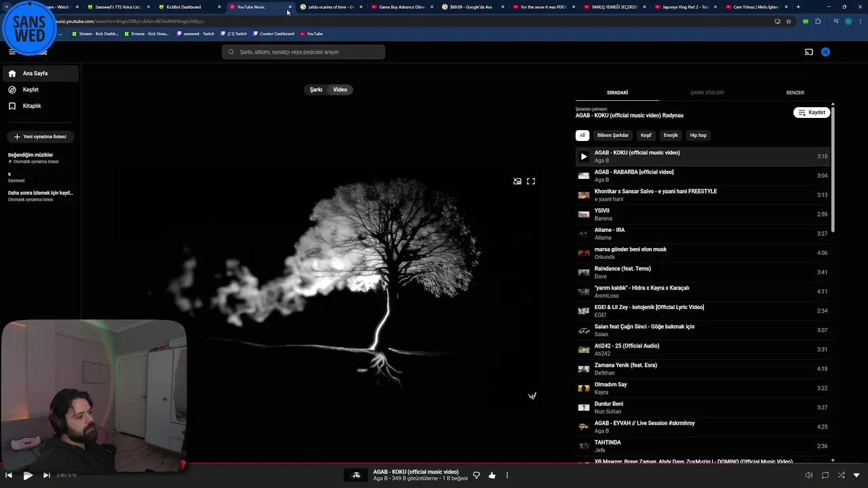Image resolution: width=868 pixels, height=488 pixels.
Task: Toggle repeat mode in player bar
Action: (825, 475)
